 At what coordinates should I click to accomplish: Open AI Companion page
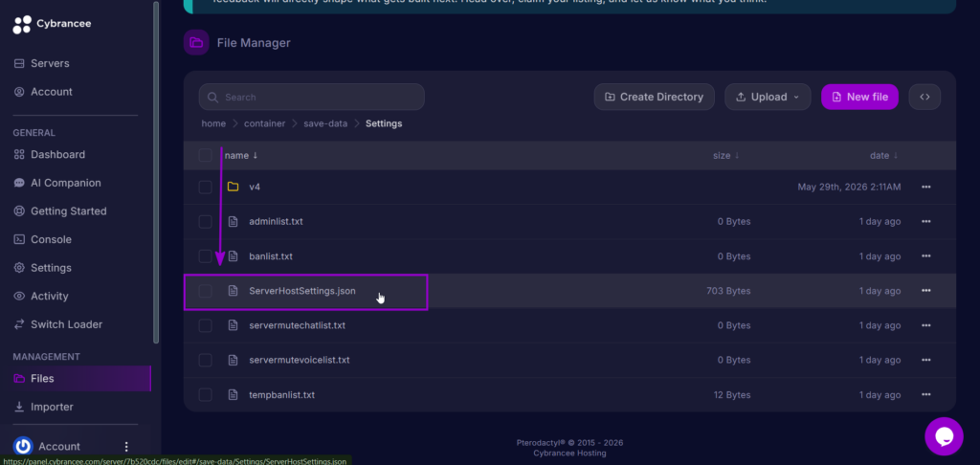pos(57,183)
